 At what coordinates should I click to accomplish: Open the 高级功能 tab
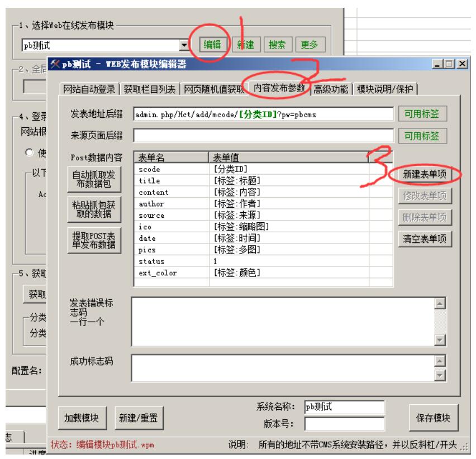(x=331, y=89)
